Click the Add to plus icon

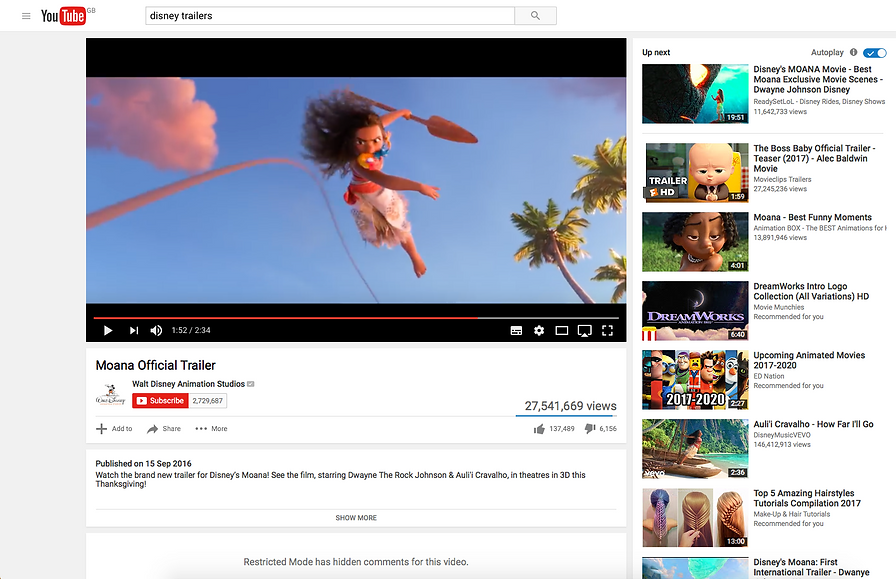(101, 429)
